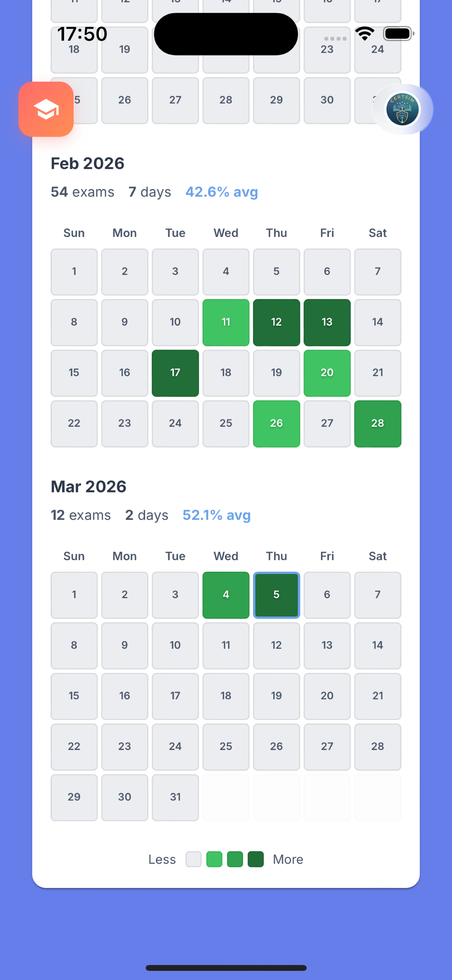
Task: Open the CertSim round logo button
Action: coord(403,109)
